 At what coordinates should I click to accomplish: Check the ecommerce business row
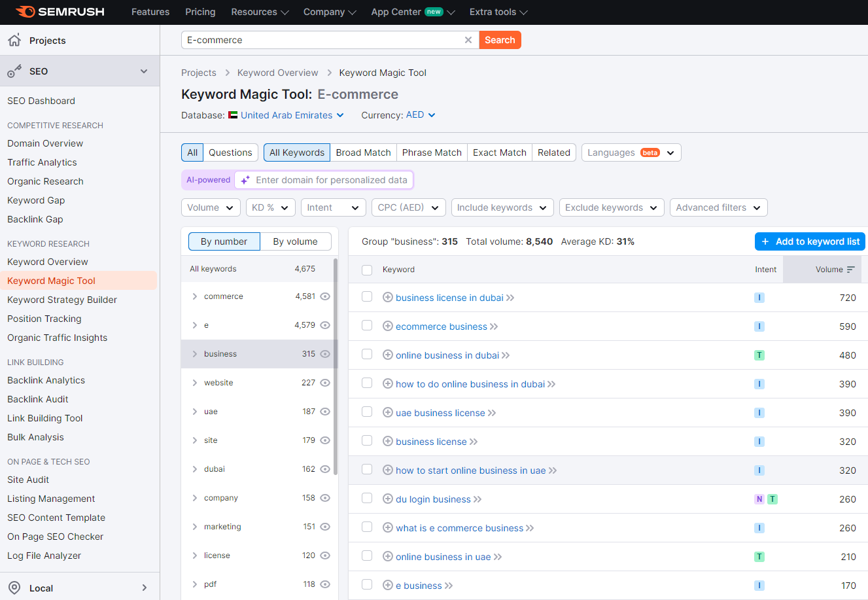(367, 326)
